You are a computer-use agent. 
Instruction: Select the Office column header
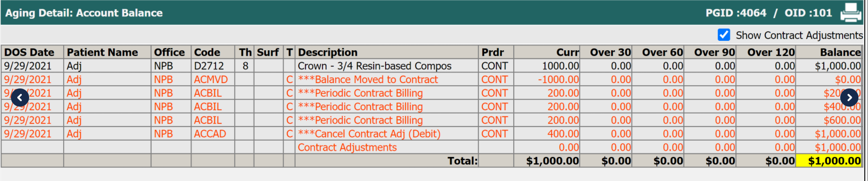click(x=169, y=52)
